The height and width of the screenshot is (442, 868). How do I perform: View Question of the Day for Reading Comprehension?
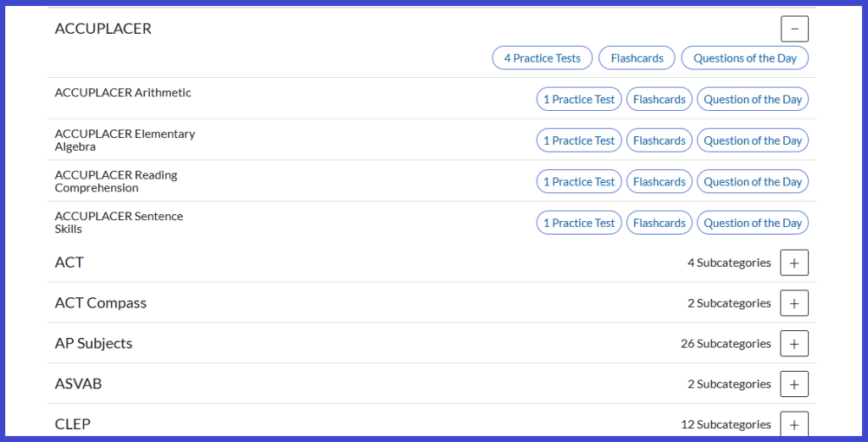click(753, 181)
